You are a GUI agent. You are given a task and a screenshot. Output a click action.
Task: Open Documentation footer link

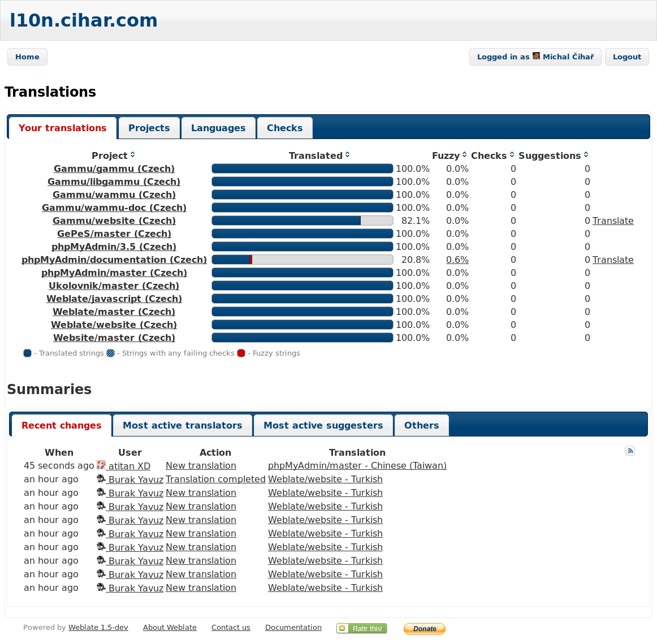click(x=293, y=627)
